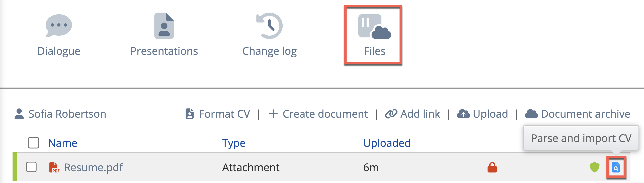The width and height of the screenshot is (644, 183).
Task: Sort files by the Name column
Action: pos(63,143)
